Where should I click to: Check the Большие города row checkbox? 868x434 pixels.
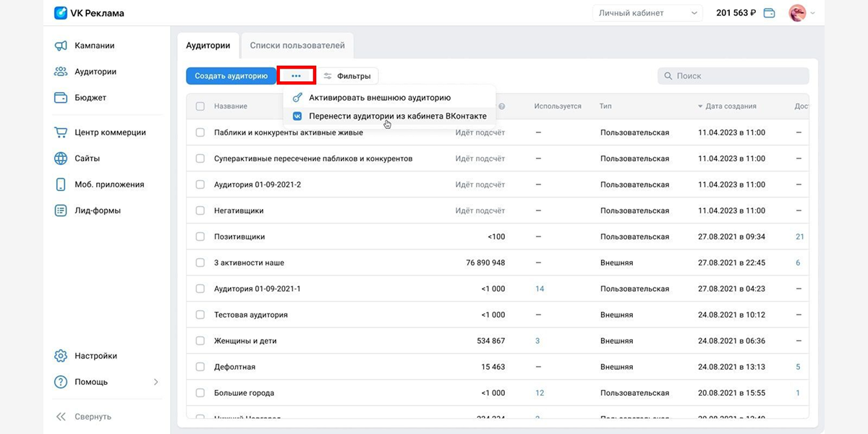(200, 393)
